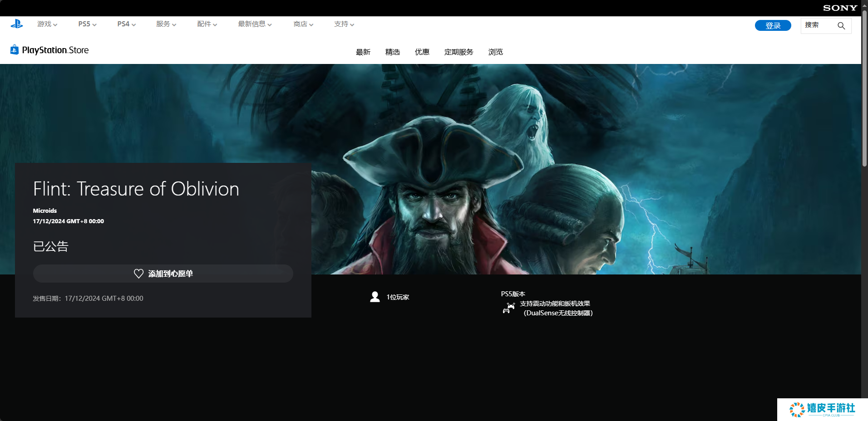
Task: Click the DualSense controller vibration icon
Action: coord(508,308)
